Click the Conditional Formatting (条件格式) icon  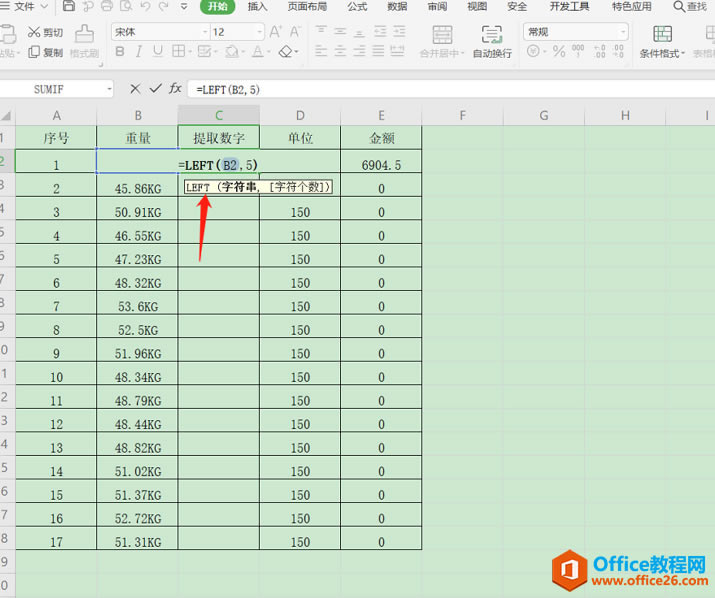click(x=662, y=35)
